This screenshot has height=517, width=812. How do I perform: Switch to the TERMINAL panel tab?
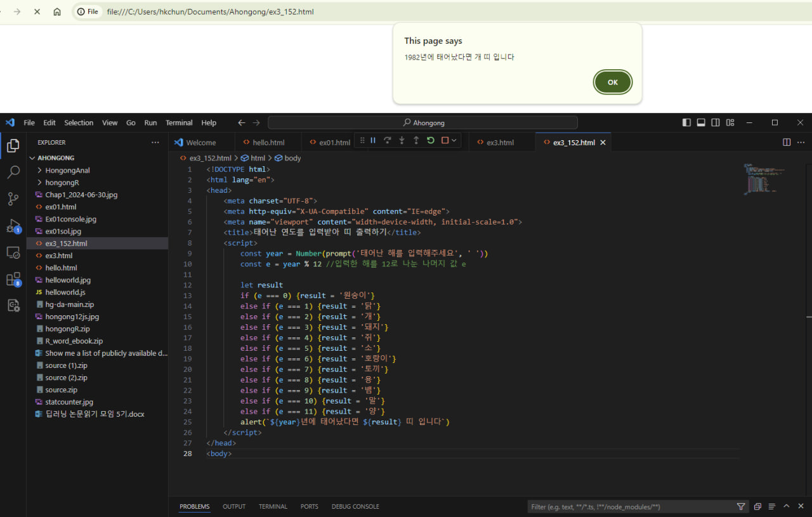(x=273, y=507)
